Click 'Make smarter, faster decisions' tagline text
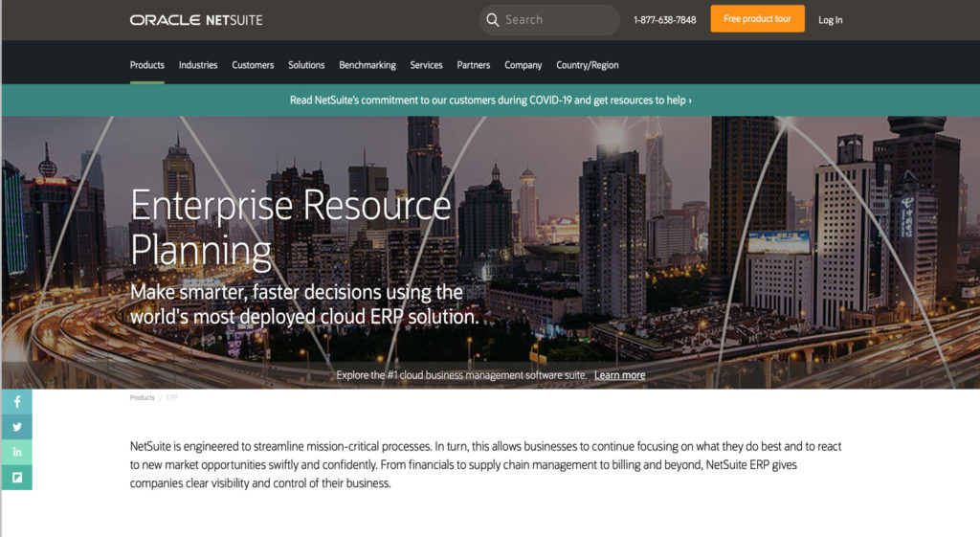Screen dimensions: 980x537 pos(304,304)
